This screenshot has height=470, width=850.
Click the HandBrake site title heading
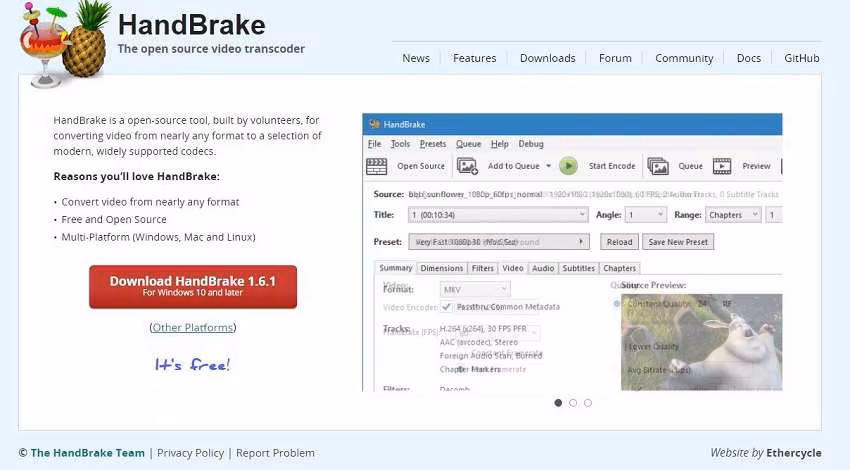(192, 25)
